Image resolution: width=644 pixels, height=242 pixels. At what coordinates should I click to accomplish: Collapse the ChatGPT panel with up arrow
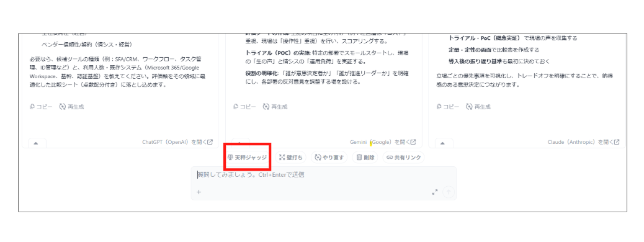[x=36, y=143]
